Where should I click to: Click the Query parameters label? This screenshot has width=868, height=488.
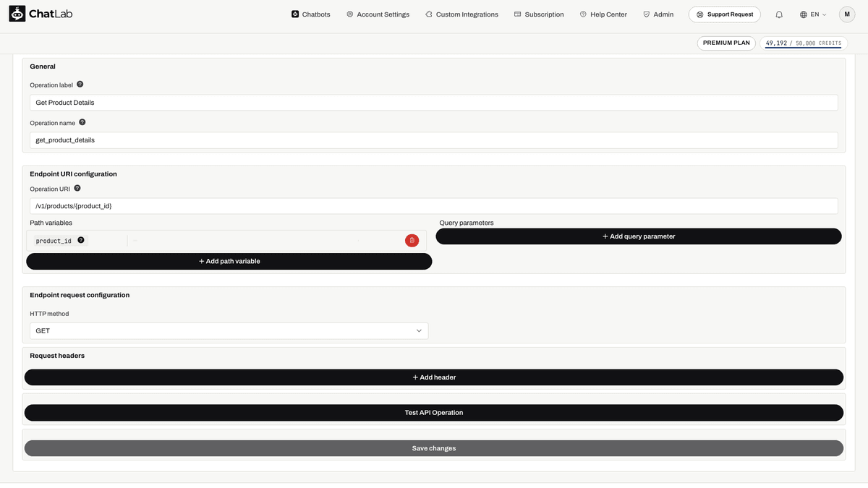point(467,223)
